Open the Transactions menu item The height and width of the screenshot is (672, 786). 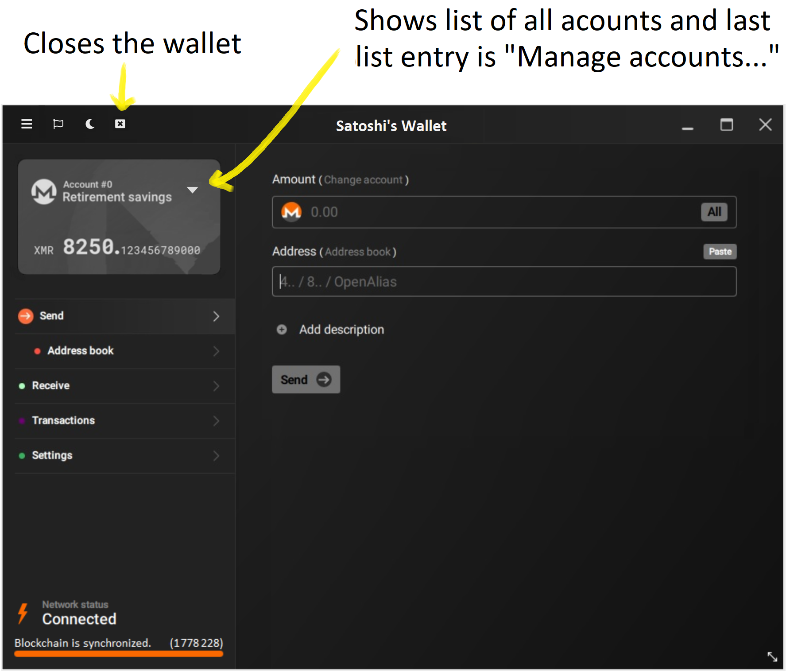125,421
